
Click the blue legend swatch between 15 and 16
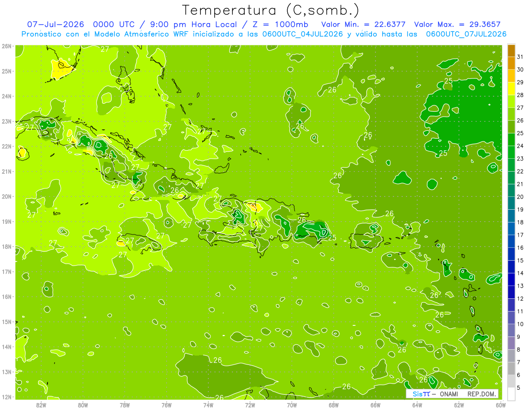(511, 254)
